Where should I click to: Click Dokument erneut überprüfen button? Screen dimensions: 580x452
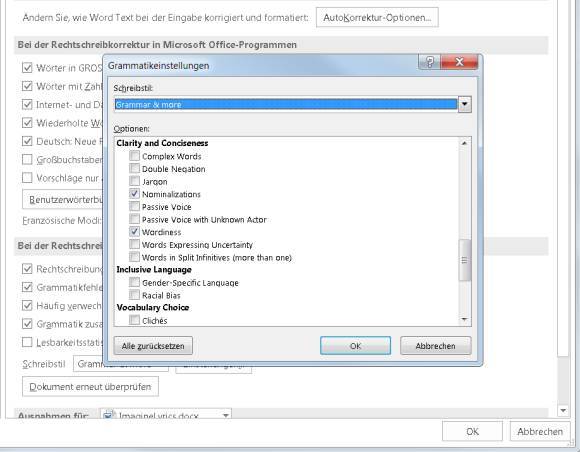[91, 387]
